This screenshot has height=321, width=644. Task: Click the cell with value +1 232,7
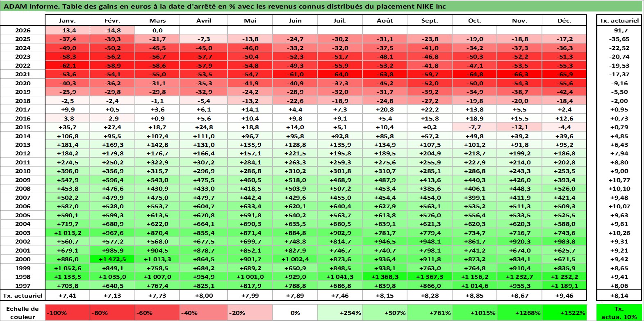(x=519, y=277)
